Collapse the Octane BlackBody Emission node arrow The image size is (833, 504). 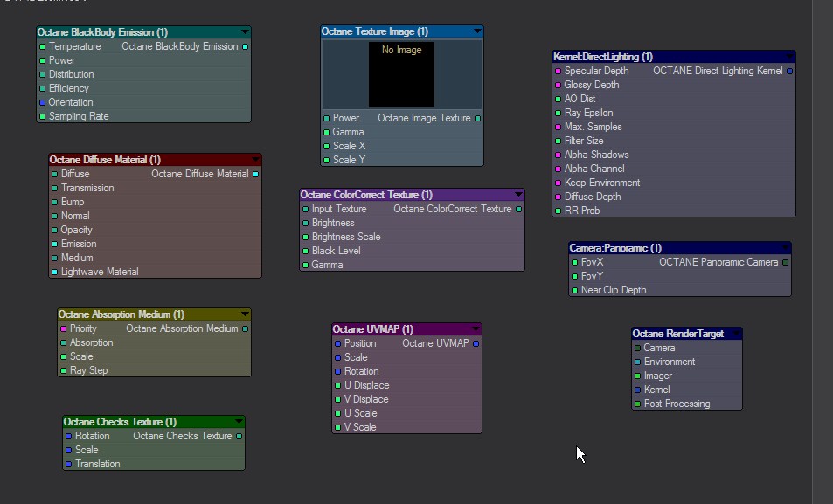[x=245, y=31]
